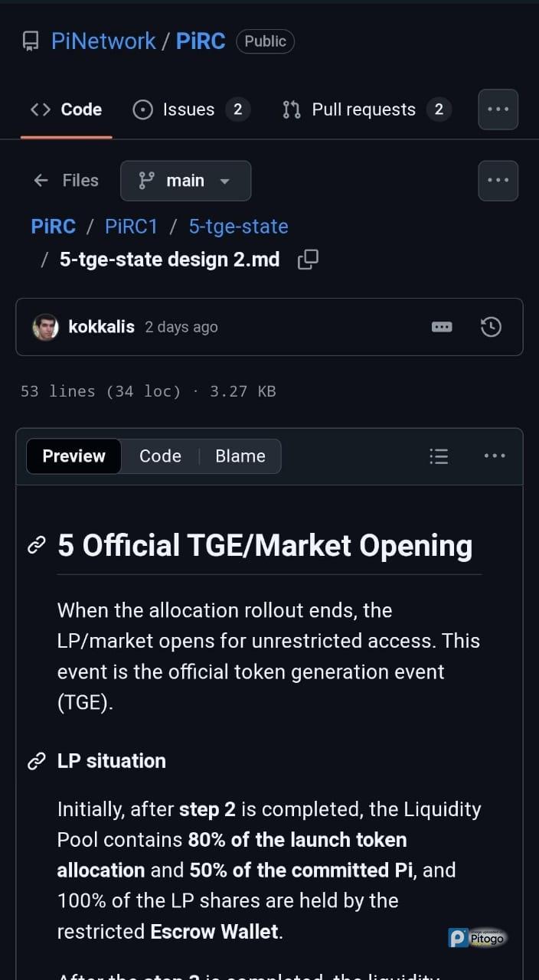Screen dimensions: 539x980
Task: Open the document outline list icon
Action: (439, 456)
